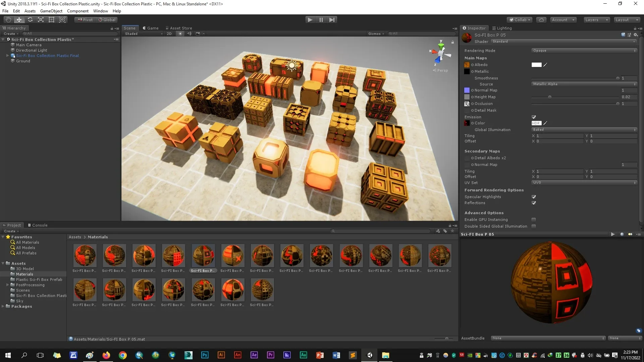Expand Sic-Fi Box Collection Plastic Final
The width and height of the screenshot is (644, 362).
pos(7,56)
